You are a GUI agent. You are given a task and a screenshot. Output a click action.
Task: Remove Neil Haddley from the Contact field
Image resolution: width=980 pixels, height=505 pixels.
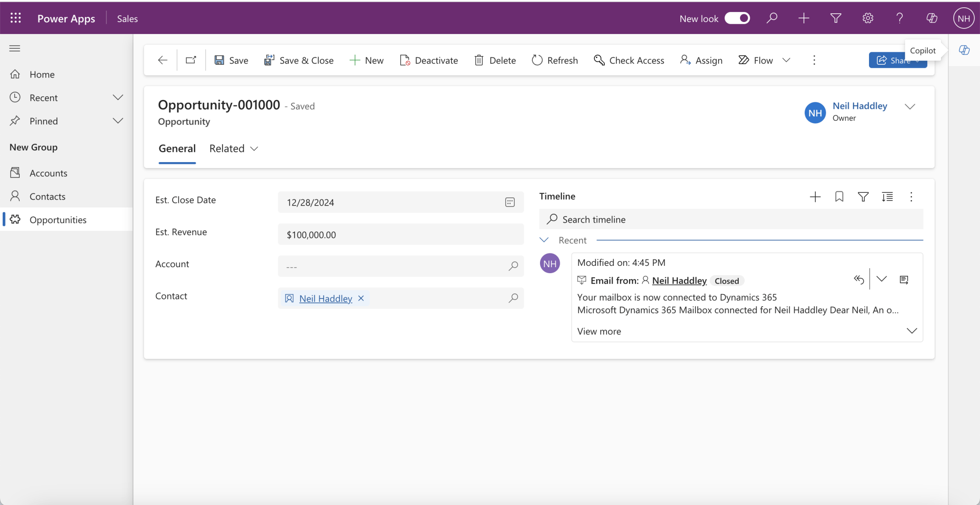(361, 298)
